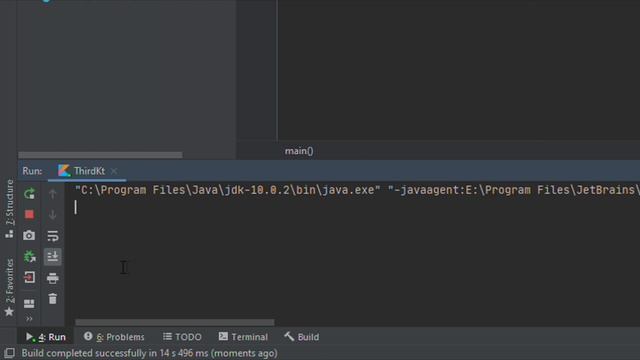
Task: Open the Terminal tool window
Action: pyautogui.click(x=243, y=337)
